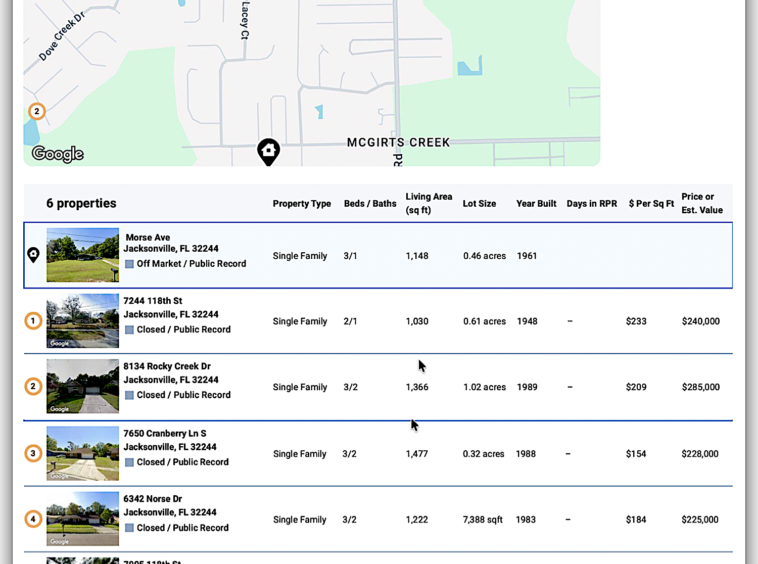The height and width of the screenshot is (564, 758).
Task: Open the 6342 Norse Dr address link
Action: click(x=152, y=498)
